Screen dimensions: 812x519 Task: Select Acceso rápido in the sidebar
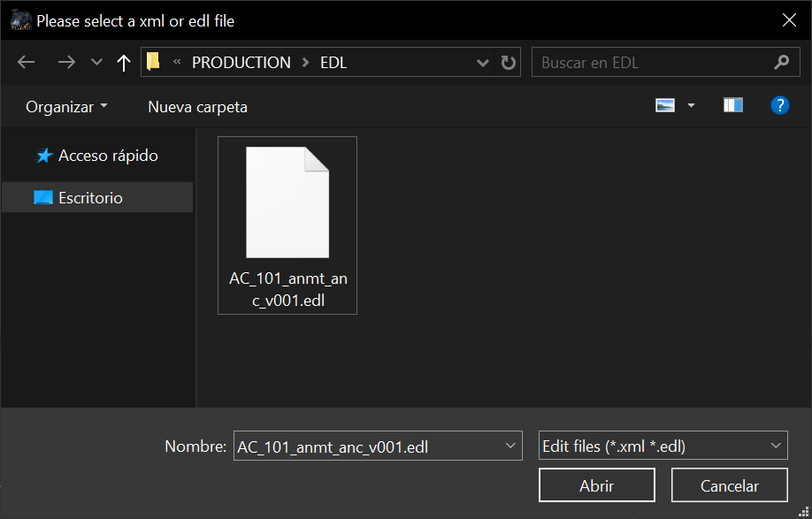pos(107,156)
